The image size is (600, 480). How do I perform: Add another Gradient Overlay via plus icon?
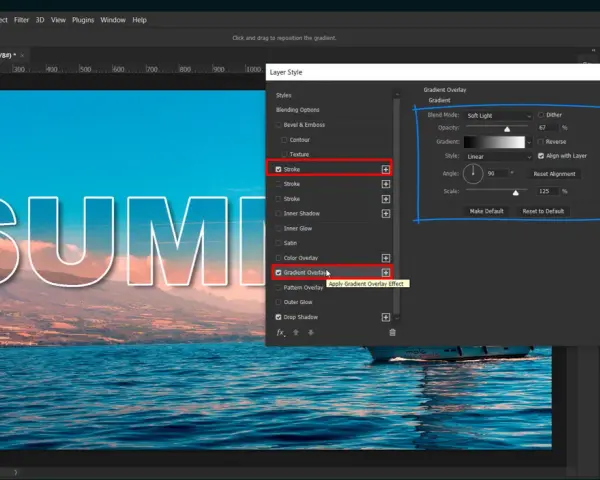pyautogui.click(x=385, y=273)
